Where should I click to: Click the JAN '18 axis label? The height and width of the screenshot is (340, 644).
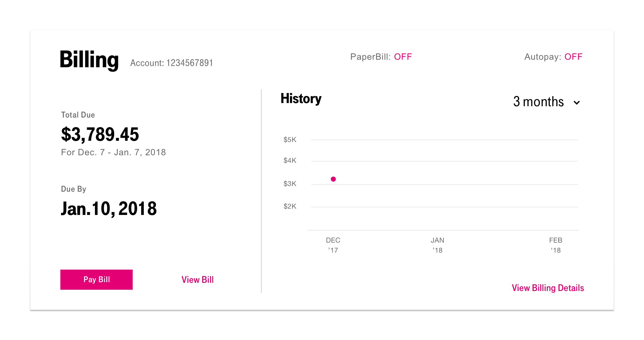[437, 245]
